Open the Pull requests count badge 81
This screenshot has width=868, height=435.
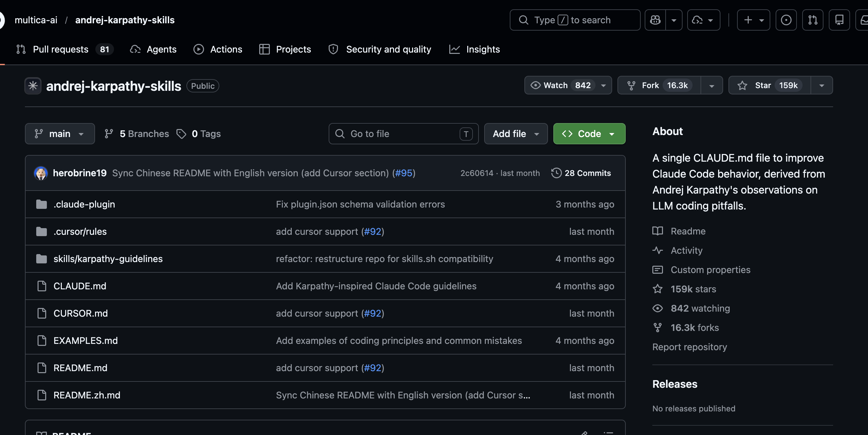(104, 49)
